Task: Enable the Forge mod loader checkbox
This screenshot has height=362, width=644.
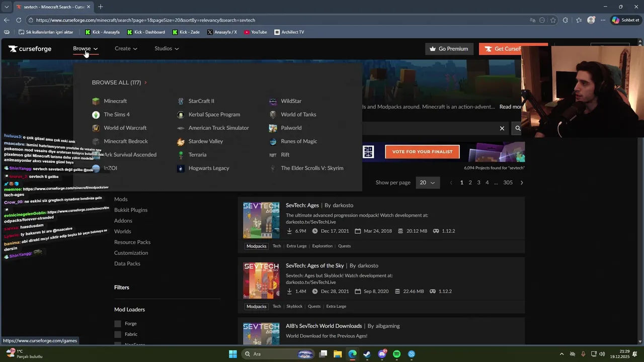Action: pos(118,324)
